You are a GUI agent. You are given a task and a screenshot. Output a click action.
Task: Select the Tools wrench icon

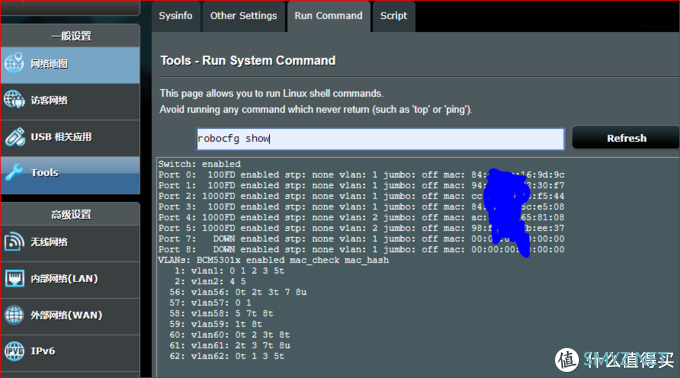(14, 172)
